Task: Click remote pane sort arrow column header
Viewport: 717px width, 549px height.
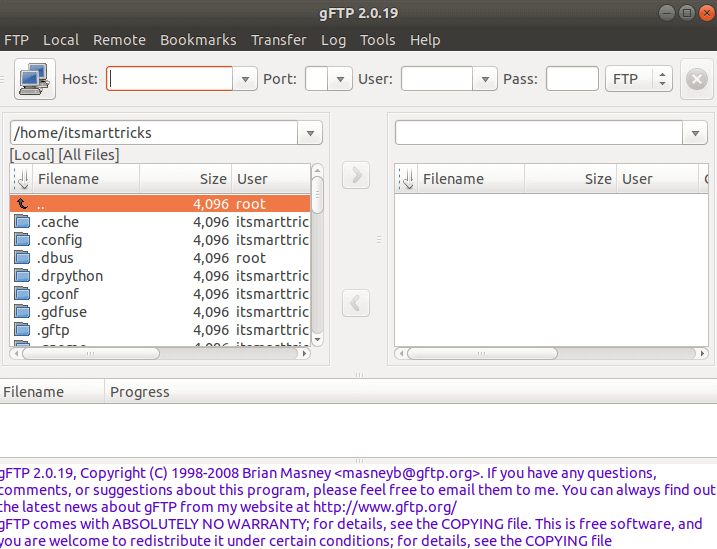Action: point(406,179)
